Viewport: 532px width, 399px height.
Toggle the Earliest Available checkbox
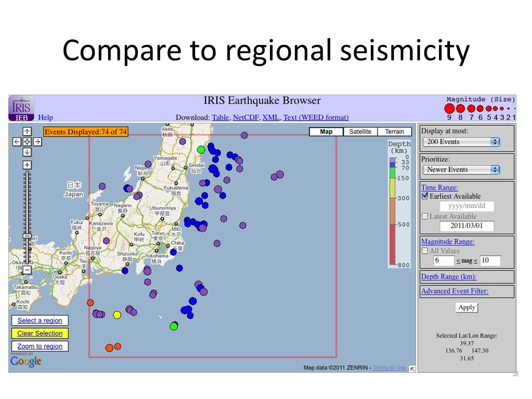425,196
